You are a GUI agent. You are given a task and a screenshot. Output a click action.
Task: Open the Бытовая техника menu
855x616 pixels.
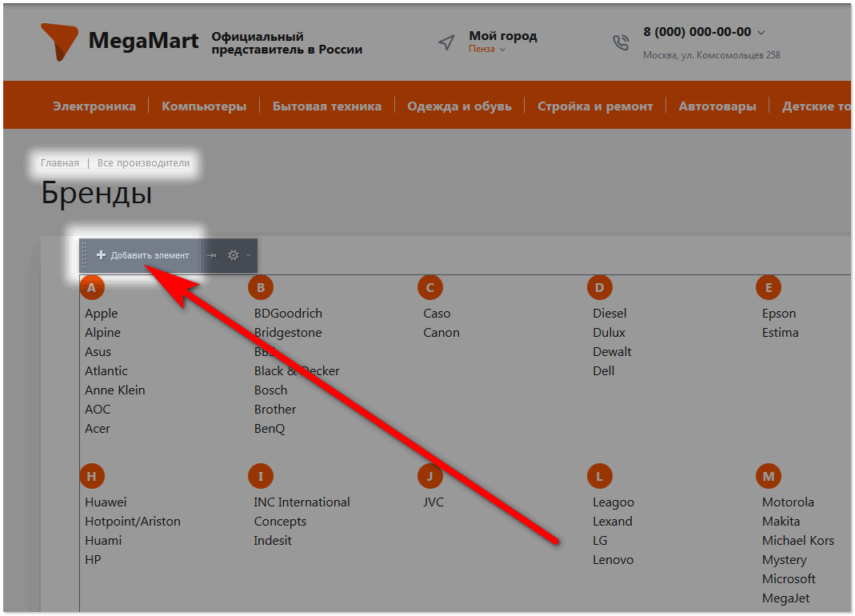(326, 106)
